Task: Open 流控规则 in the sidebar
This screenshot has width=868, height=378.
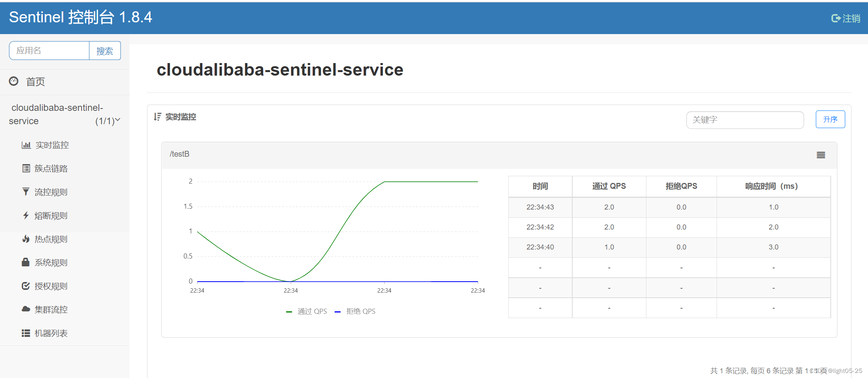Action: [x=51, y=192]
